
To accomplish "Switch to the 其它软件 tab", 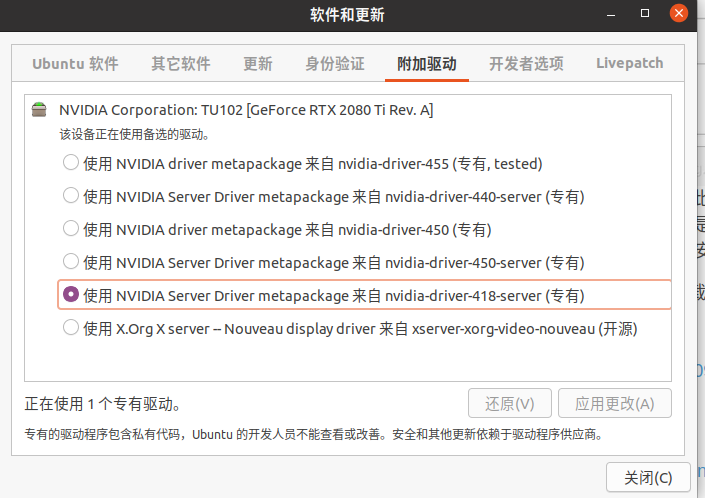I will coord(181,63).
